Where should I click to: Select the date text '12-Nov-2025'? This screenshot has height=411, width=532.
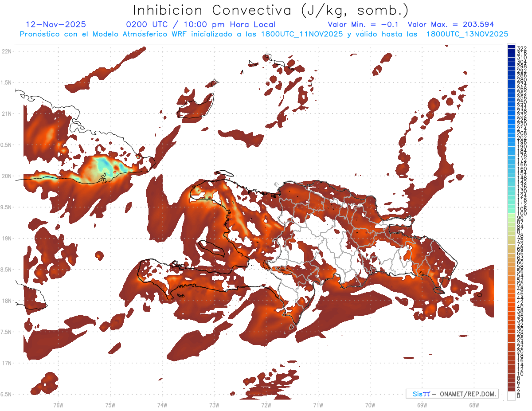56,25
